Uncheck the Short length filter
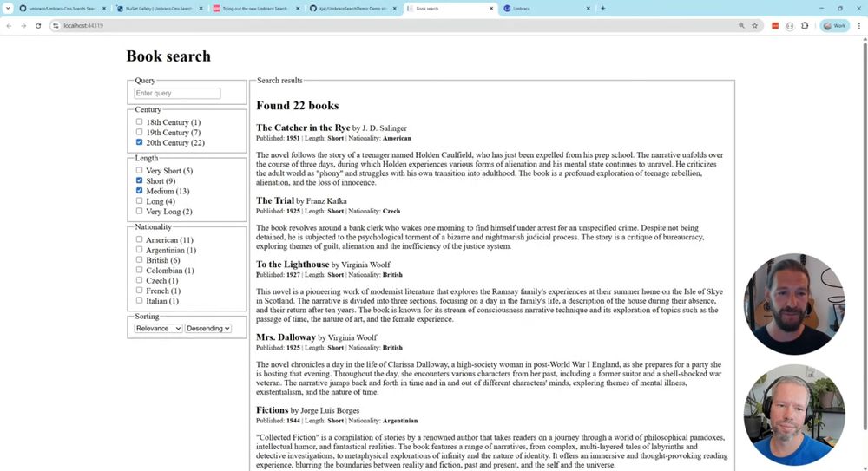The width and height of the screenshot is (868, 471). (x=139, y=180)
